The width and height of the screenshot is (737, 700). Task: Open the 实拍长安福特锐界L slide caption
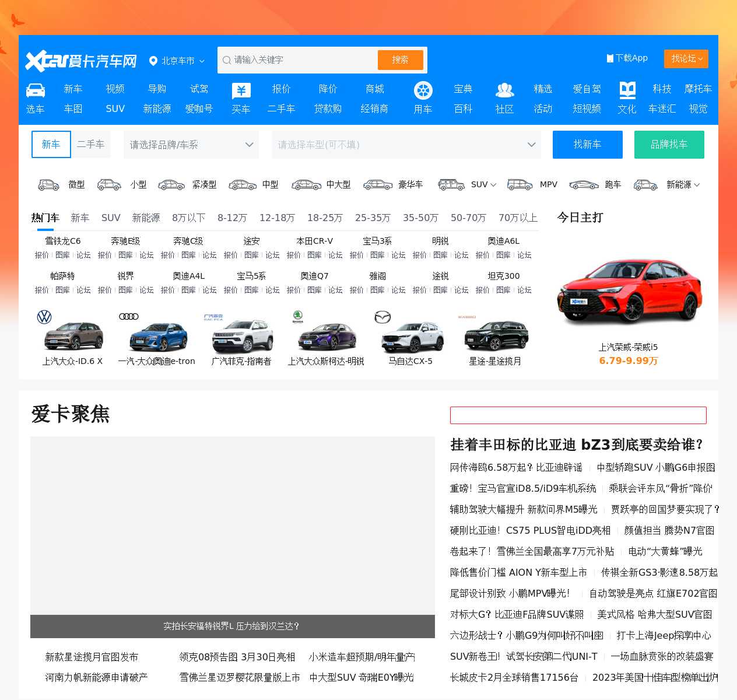coord(231,626)
